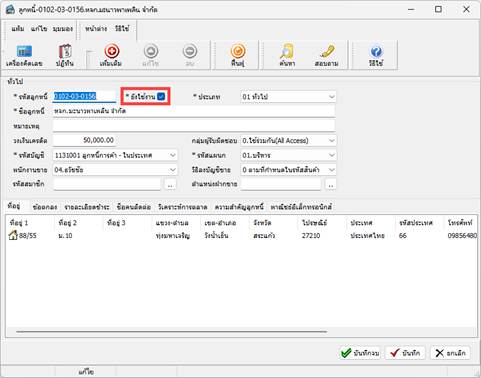Open the แฟ้ม menu
Viewport: 481px width, 378px height.
18,29
